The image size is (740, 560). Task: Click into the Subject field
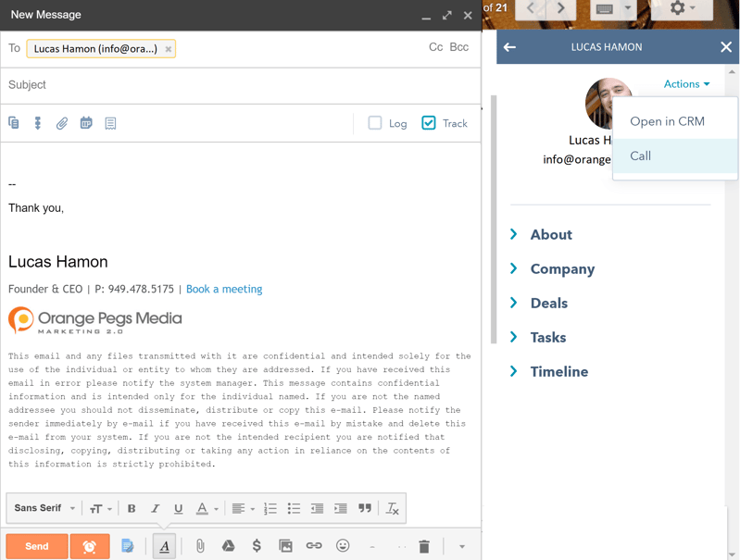[x=241, y=85]
